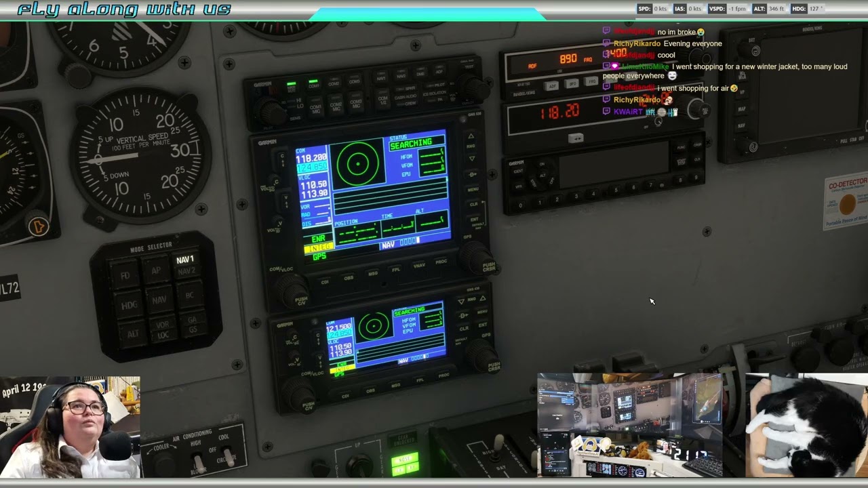Select MAP mode on the weather radar
Viewport: 868px width, 488px height.
click(742, 109)
